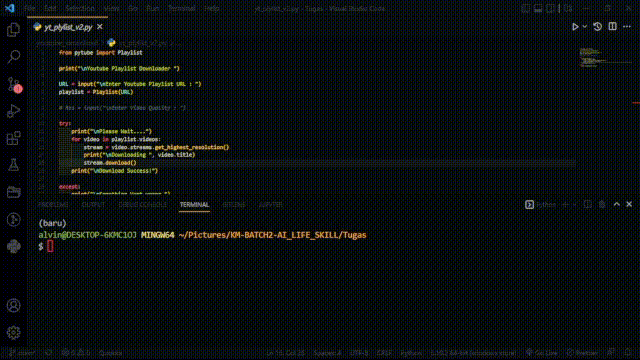Click the breadcrumb file name yt_plylist_v2.py

(x=142, y=43)
